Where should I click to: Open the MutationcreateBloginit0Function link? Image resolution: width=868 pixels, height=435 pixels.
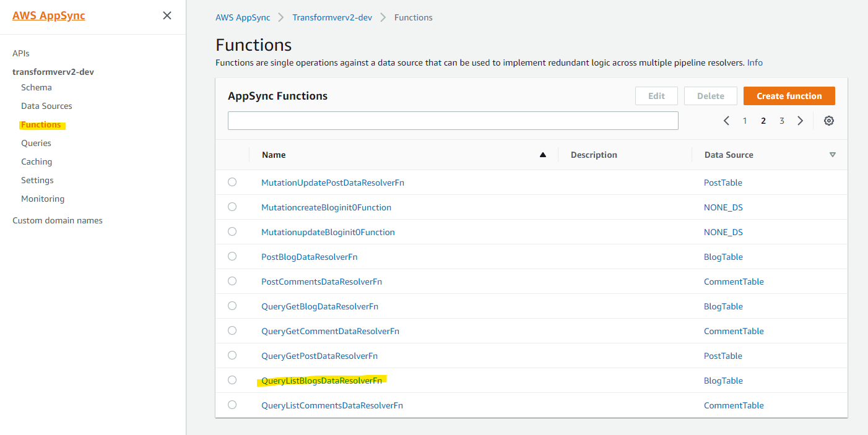pyautogui.click(x=326, y=207)
